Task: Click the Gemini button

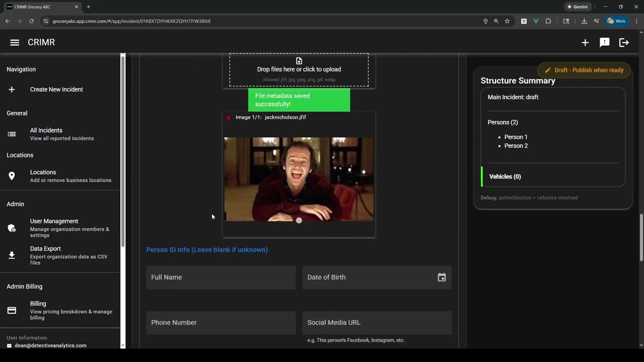Action: pyautogui.click(x=578, y=7)
